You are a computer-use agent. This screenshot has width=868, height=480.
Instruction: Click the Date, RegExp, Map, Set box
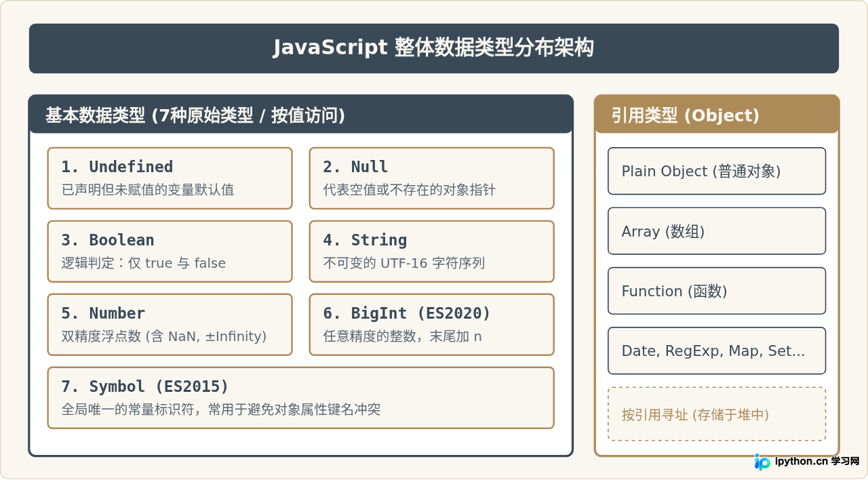tap(717, 351)
